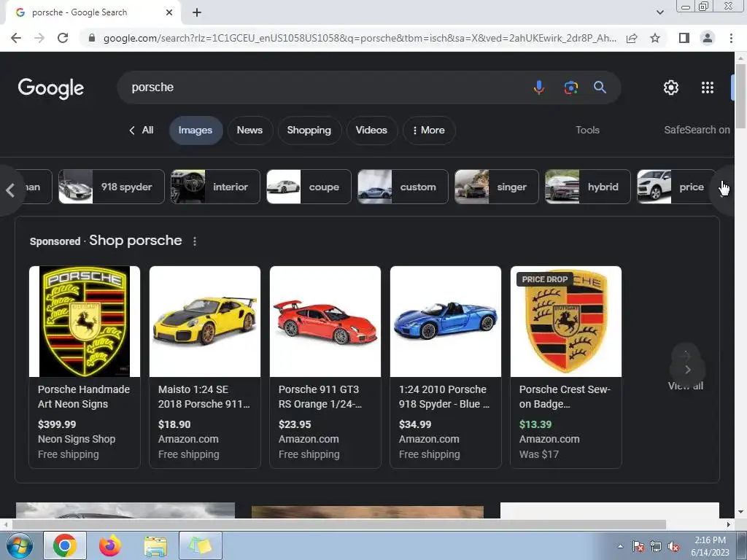Switch to the Shopping tab
Image resolution: width=747 pixels, height=560 pixels.
pos(309,130)
